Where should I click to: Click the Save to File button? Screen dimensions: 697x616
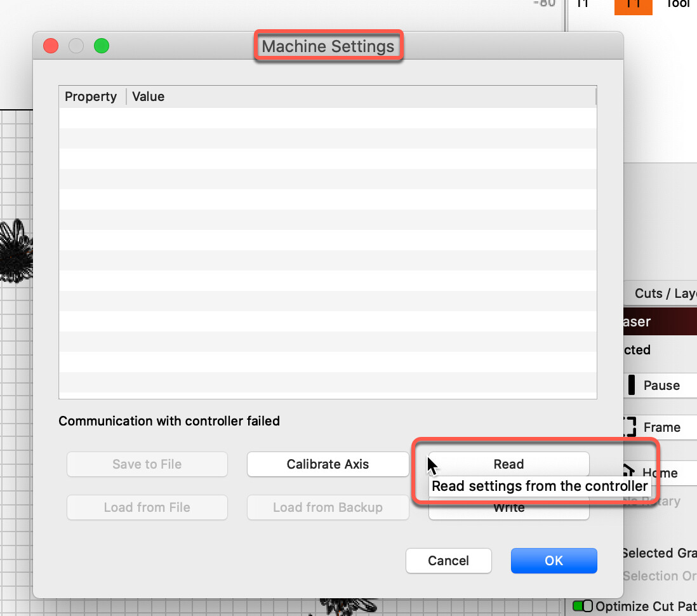pos(147,464)
